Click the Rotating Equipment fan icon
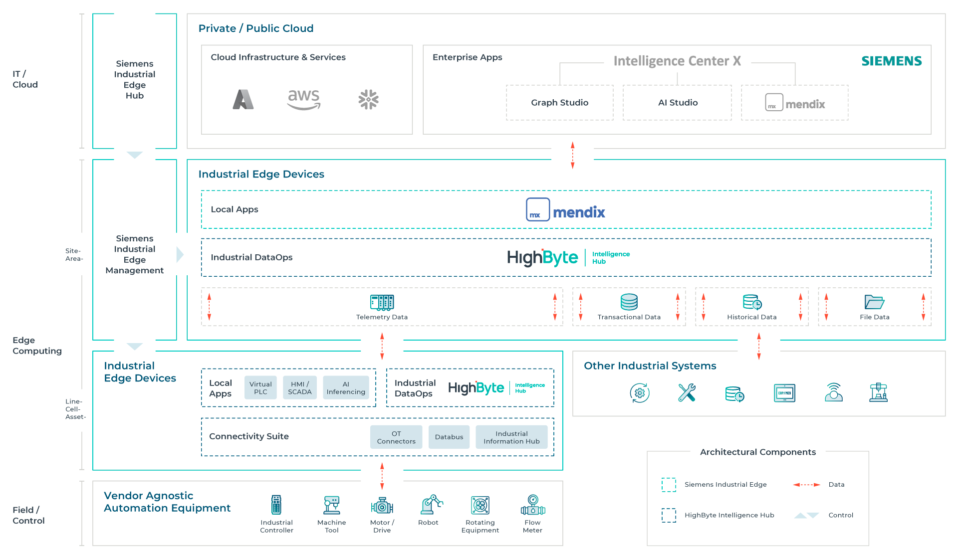The image size is (958, 560). click(x=480, y=505)
